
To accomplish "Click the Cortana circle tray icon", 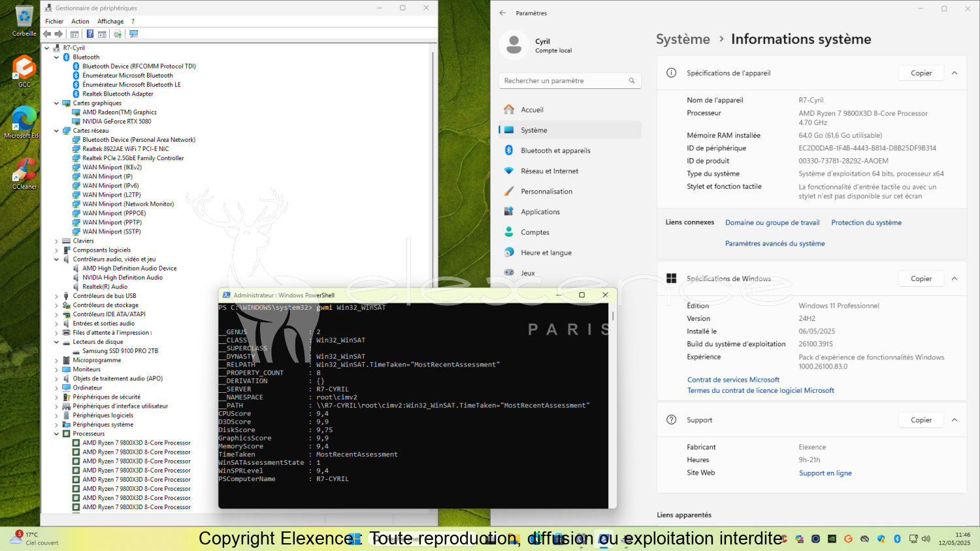I will pyautogui.click(x=815, y=539).
